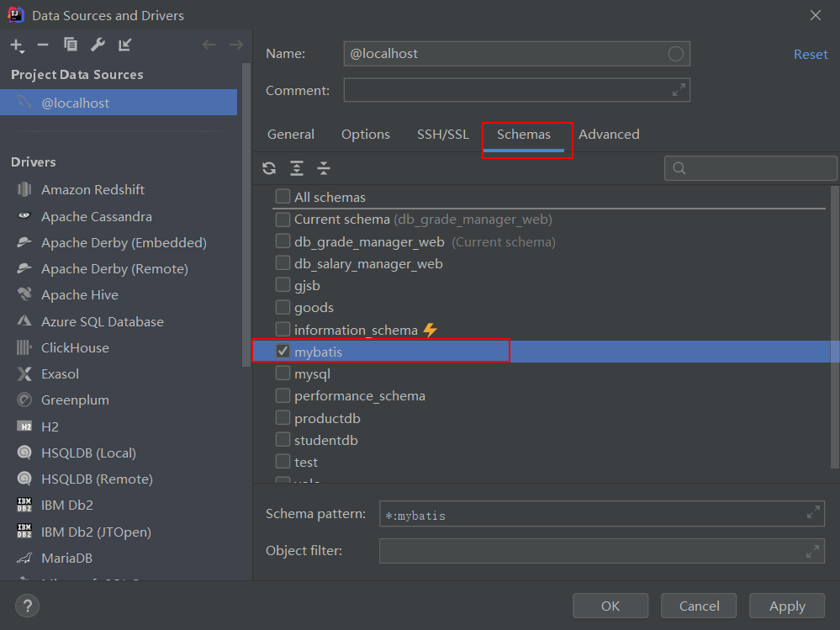Select the @localhost data source
This screenshot has height=630, width=840.
[119, 103]
